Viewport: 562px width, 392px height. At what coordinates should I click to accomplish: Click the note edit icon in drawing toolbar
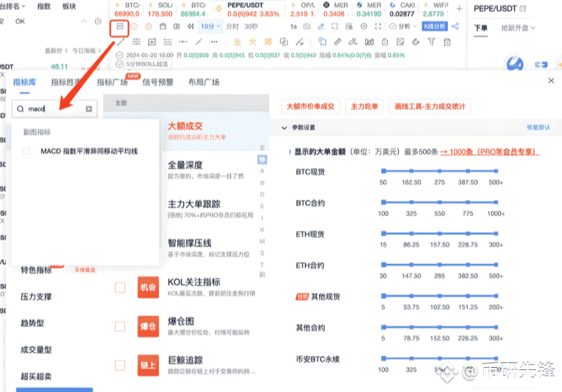400,42
